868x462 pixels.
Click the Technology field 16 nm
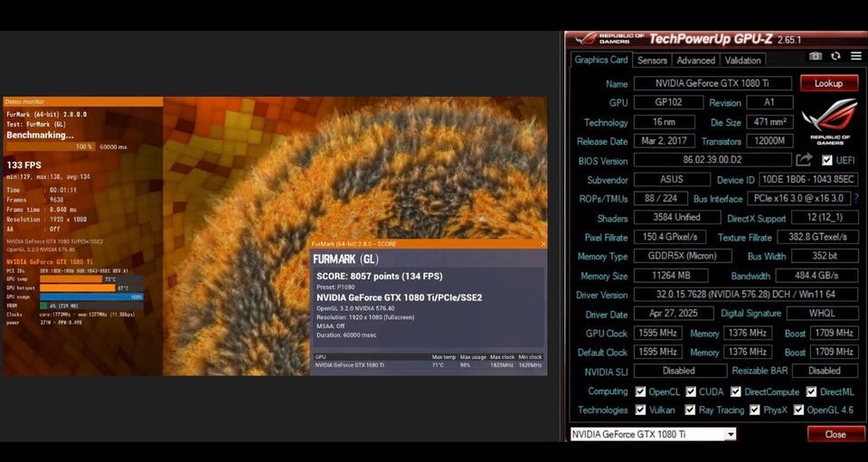pos(665,122)
